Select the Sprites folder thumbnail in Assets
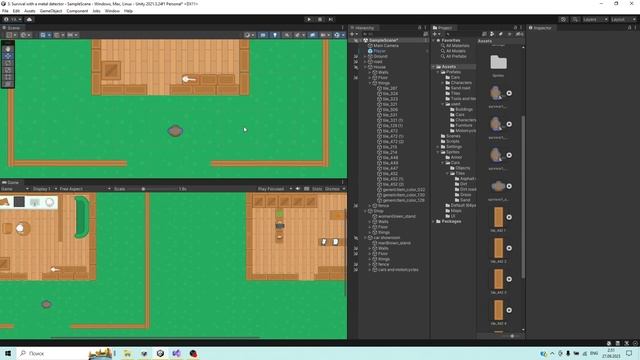640x360 pixels. click(x=498, y=63)
